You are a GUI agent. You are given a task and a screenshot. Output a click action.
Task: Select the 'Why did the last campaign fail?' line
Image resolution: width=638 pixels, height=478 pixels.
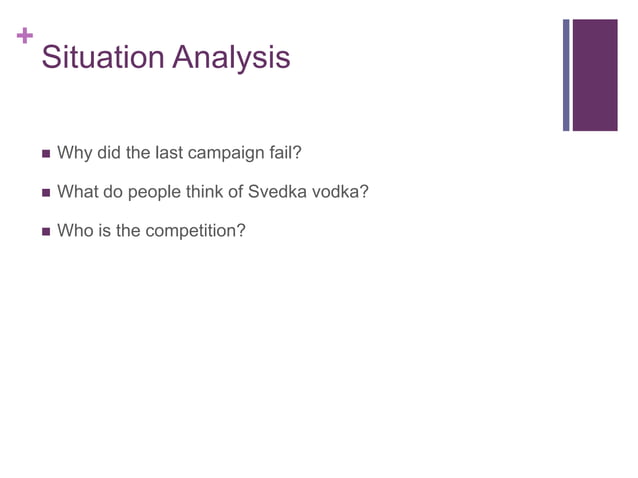click(x=179, y=153)
